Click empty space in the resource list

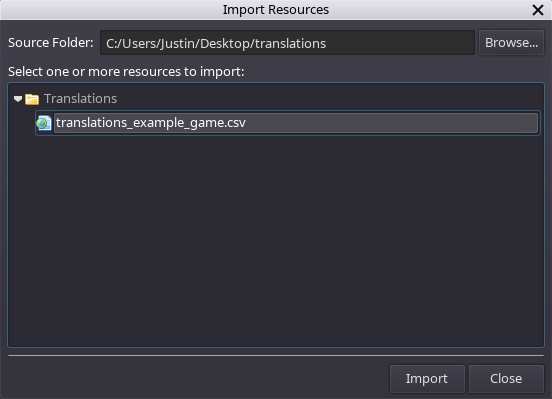coord(276,239)
